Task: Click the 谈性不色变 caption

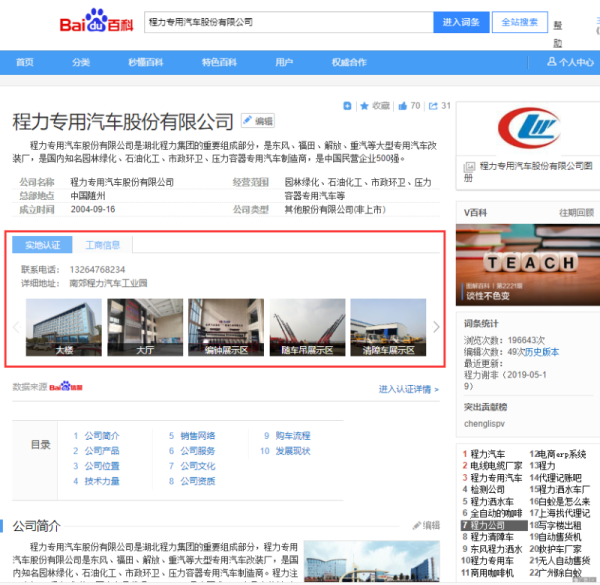Action: click(488, 296)
